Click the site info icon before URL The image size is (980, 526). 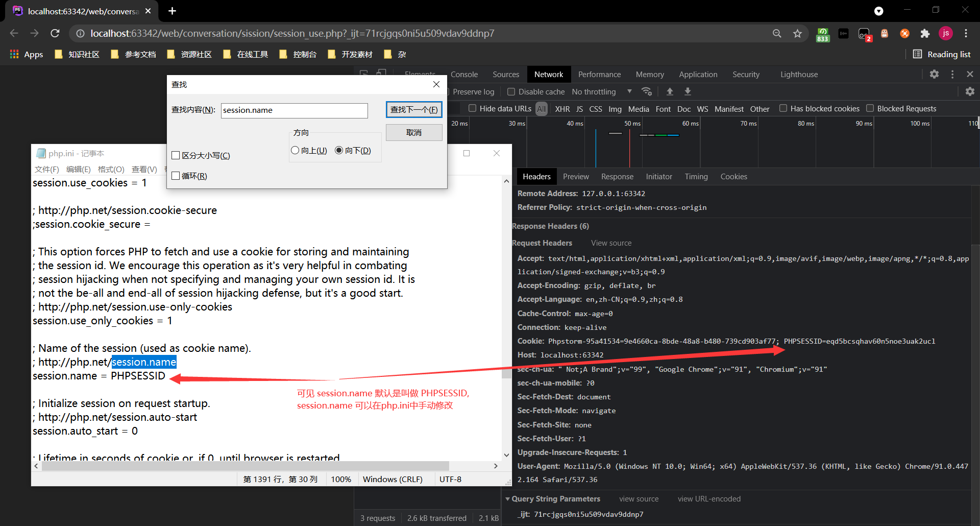click(x=80, y=33)
